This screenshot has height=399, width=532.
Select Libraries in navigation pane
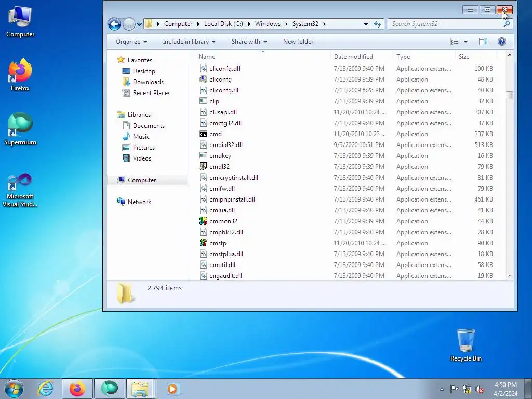(139, 115)
